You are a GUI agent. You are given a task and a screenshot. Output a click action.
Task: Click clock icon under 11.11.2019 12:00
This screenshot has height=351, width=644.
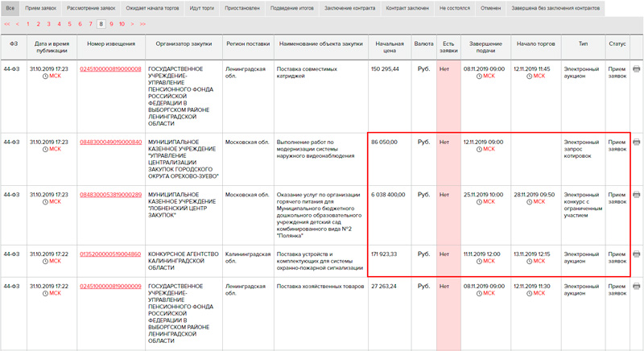[479, 262]
